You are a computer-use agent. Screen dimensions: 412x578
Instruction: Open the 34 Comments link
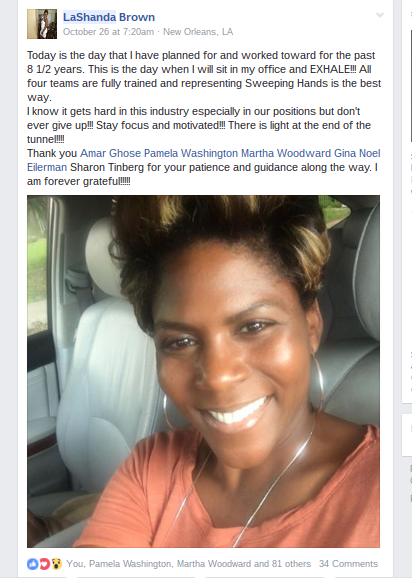tap(348, 564)
